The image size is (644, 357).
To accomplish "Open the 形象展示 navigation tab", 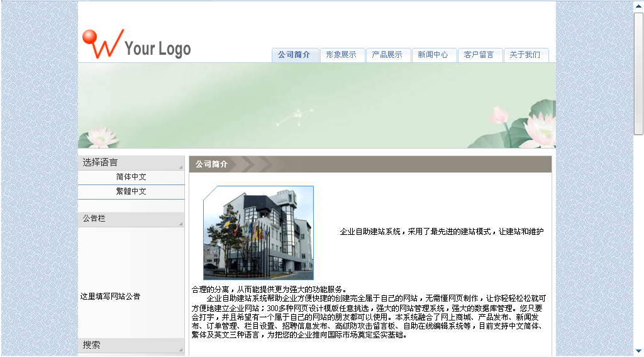I will (x=343, y=55).
